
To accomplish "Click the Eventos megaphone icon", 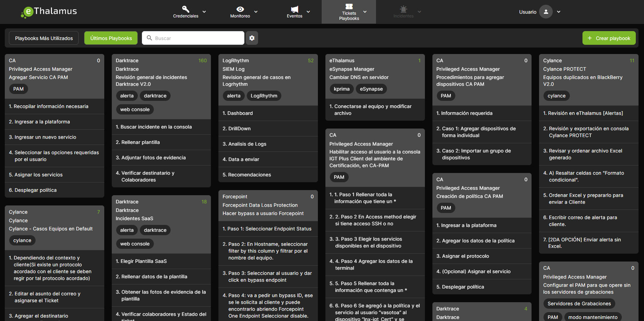I will tap(294, 9).
